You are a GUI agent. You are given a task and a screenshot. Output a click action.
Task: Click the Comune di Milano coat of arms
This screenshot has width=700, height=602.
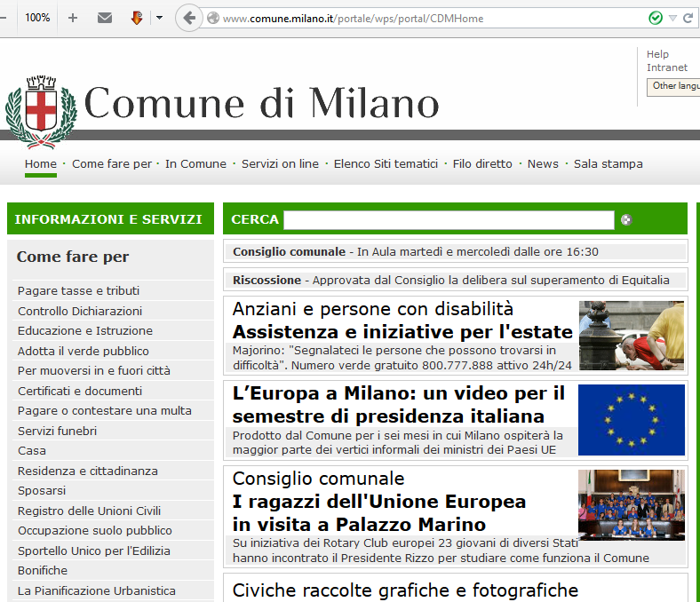(x=40, y=113)
